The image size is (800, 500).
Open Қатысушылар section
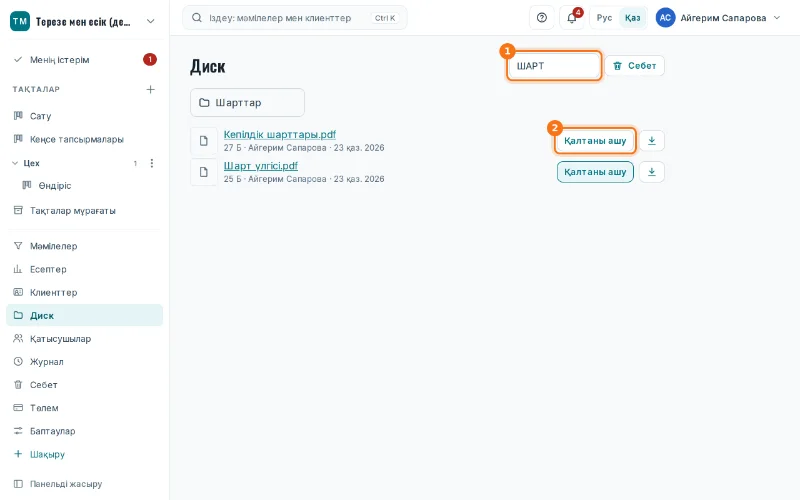click(x=84, y=339)
